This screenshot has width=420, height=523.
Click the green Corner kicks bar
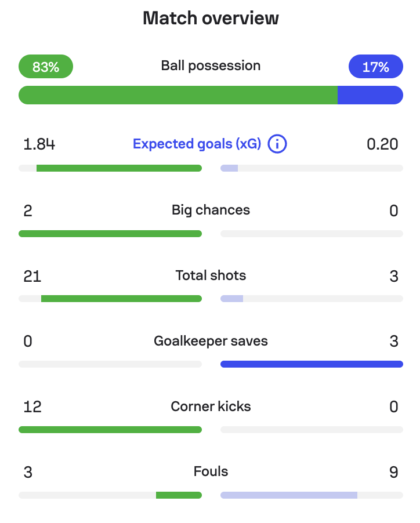click(110, 430)
